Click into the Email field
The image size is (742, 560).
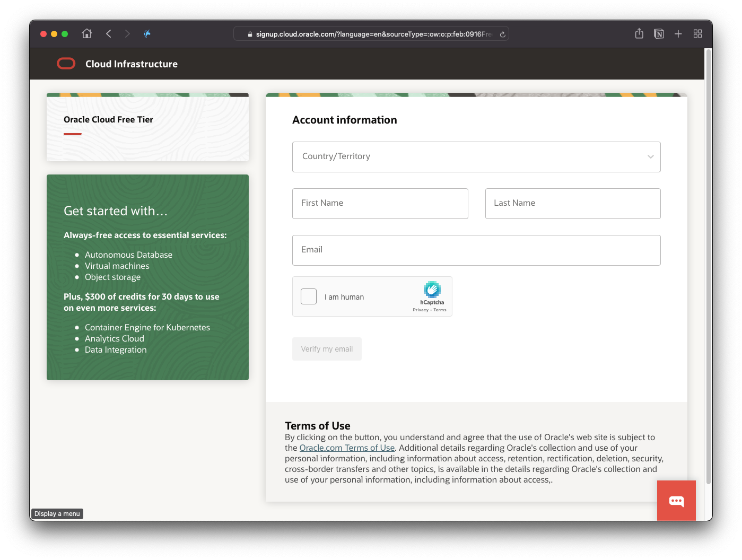(x=476, y=250)
